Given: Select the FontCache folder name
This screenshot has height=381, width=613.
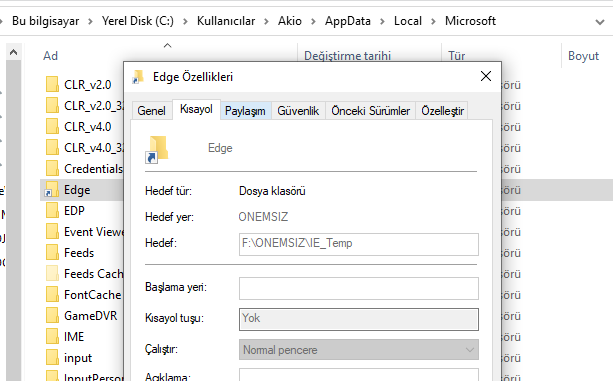Looking at the screenshot, I should 93,295.
